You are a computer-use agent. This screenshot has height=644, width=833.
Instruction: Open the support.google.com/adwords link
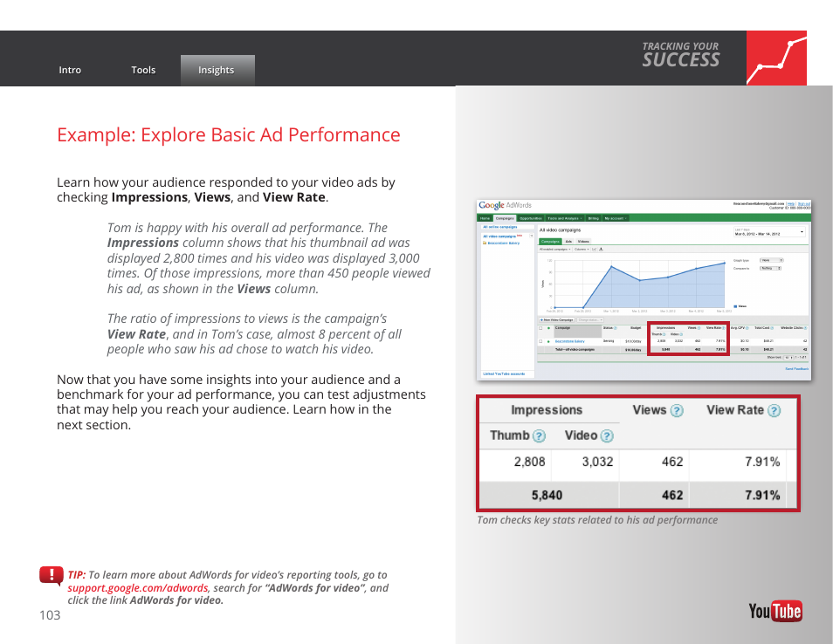(138, 588)
